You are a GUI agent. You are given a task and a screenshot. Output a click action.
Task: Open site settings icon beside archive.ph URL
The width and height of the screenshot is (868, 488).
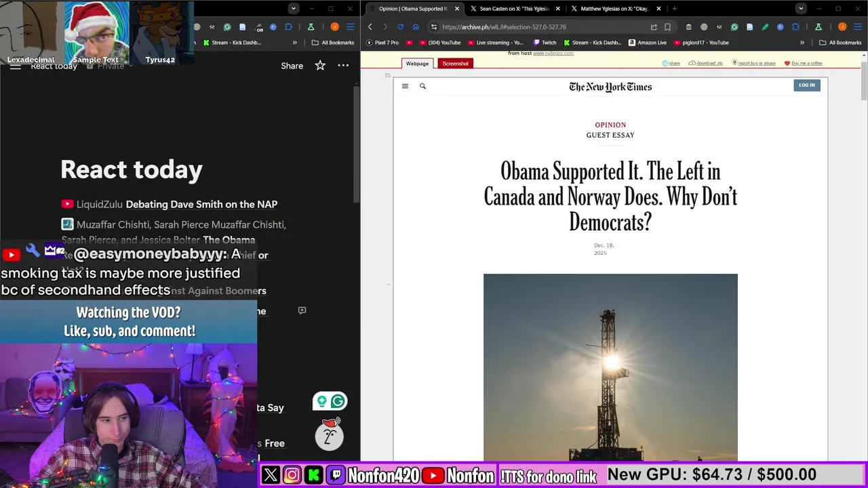point(434,27)
